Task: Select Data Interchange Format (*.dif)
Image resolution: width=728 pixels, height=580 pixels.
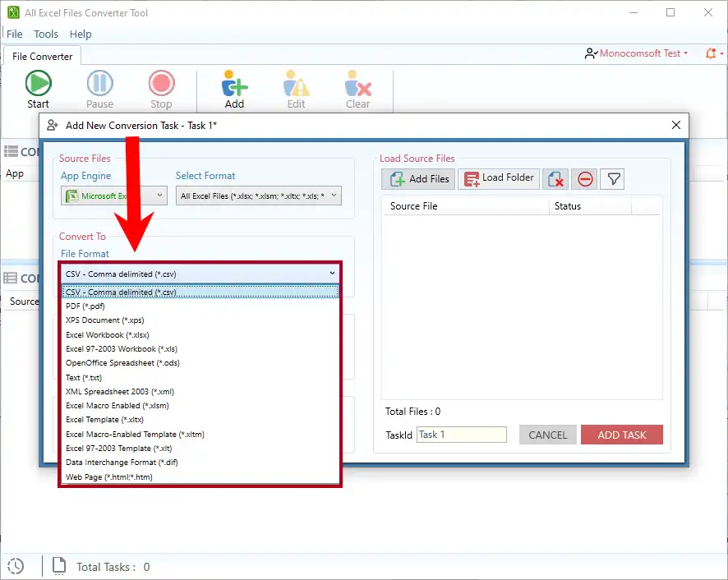Action: (x=200, y=462)
